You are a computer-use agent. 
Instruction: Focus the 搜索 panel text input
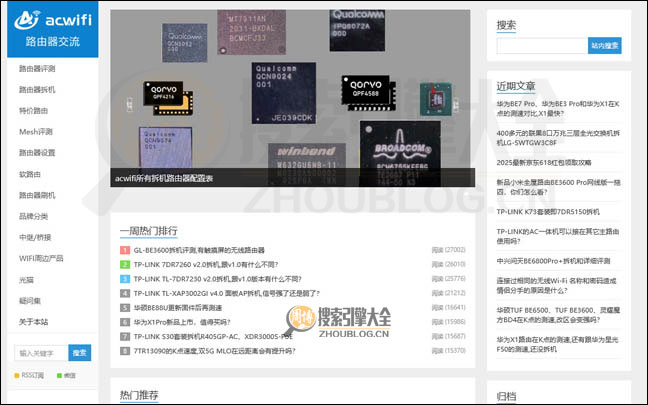[x=542, y=45]
